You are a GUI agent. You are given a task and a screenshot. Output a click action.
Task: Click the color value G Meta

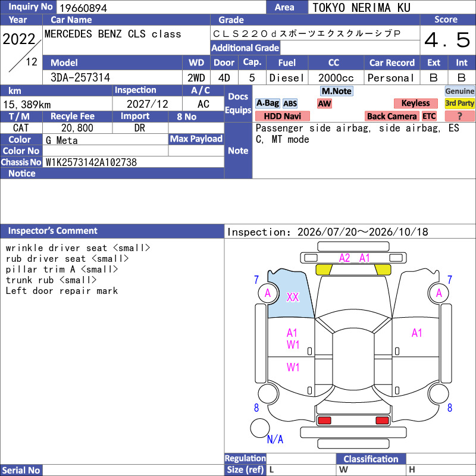(62, 140)
